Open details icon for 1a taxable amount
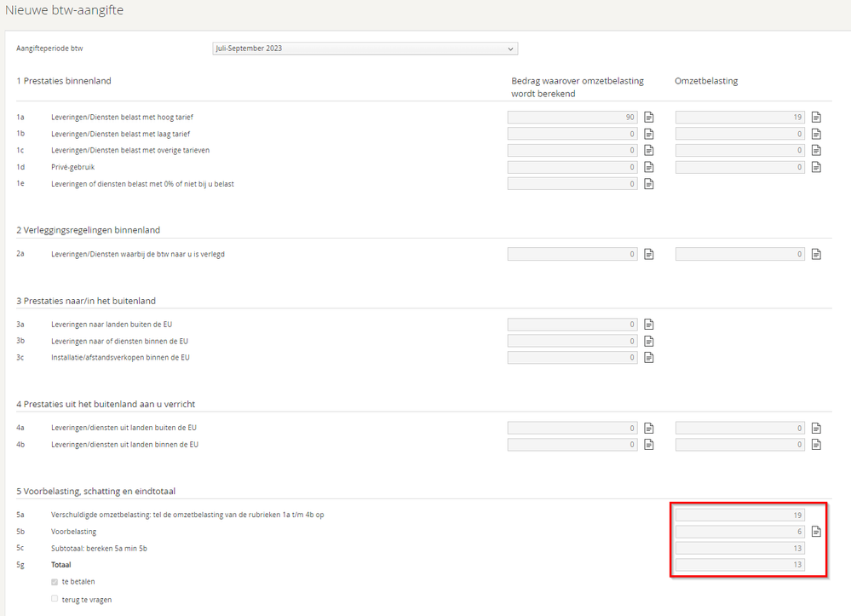Image resolution: width=851 pixels, height=616 pixels. tap(648, 118)
